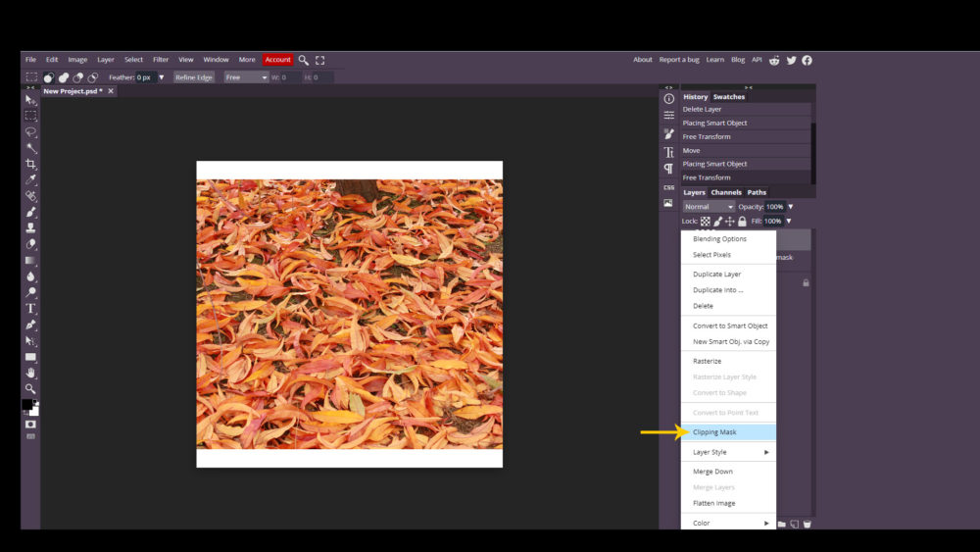The height and width of the screenshot is (552, 980).
Task: Toggle lock transparent pixels
Action: click(705, 222)
